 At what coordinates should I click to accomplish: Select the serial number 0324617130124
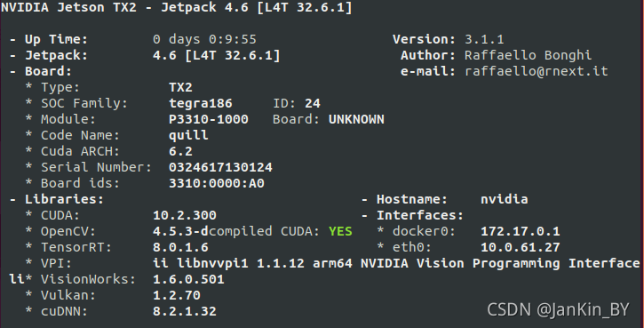click(220, 167)
